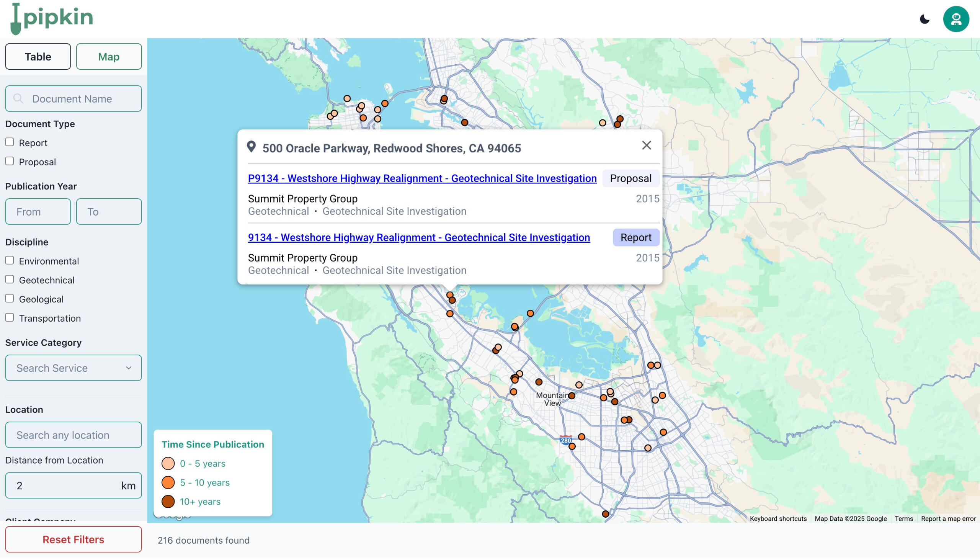Image resolution: width=980 pixels, height=559 pixels.
Task: Open the user profile avatar
Action: tap(955, 19)
